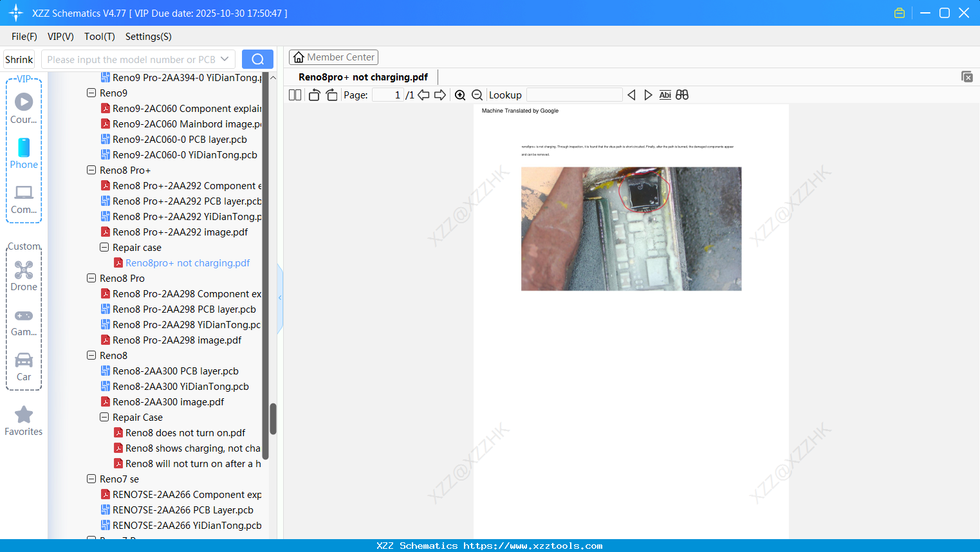Open Reno8 Pro+-2AA292 YiDianTong file
The height and width of the screenshot is (552, 980).
point(181,216)
